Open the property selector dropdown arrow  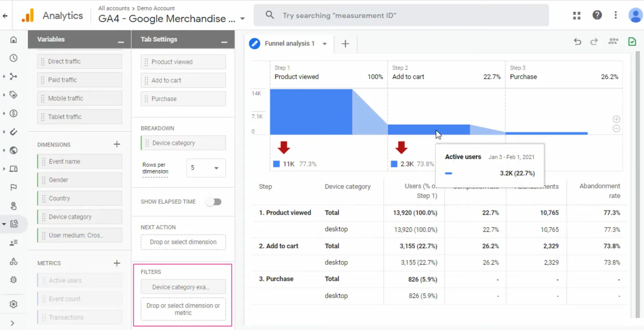(x=242, y=19)
